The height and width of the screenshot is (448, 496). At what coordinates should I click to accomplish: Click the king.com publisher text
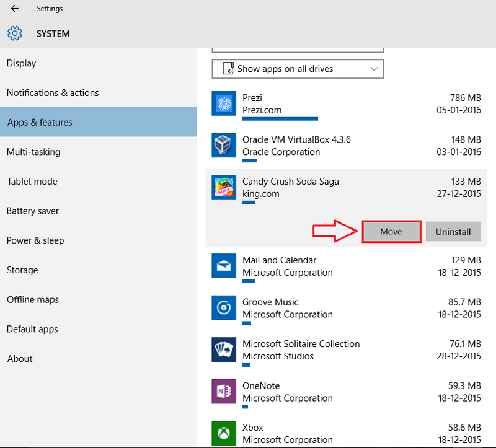tap(260, 194)
